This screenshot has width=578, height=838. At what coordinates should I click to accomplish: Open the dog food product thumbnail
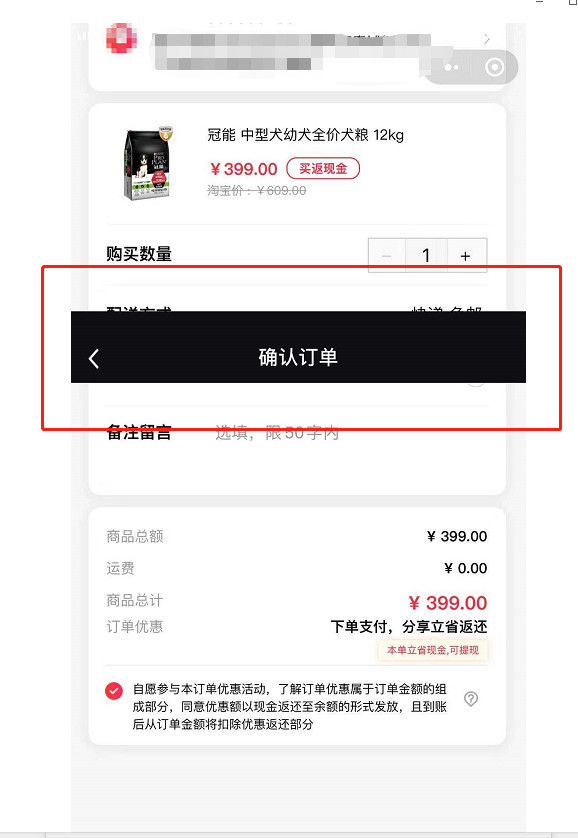tap(147, 163)
